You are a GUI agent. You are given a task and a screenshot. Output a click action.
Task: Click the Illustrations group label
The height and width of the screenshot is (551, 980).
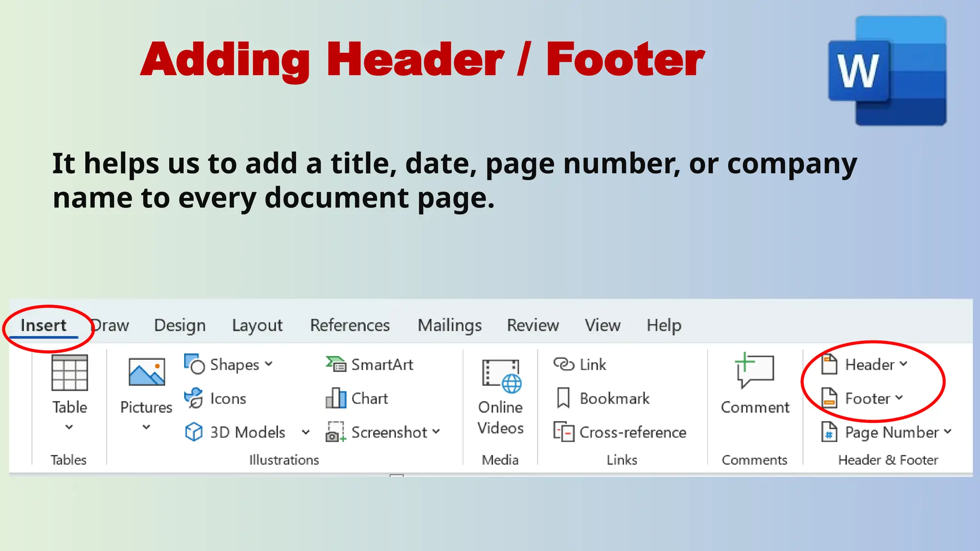point(284,460)
